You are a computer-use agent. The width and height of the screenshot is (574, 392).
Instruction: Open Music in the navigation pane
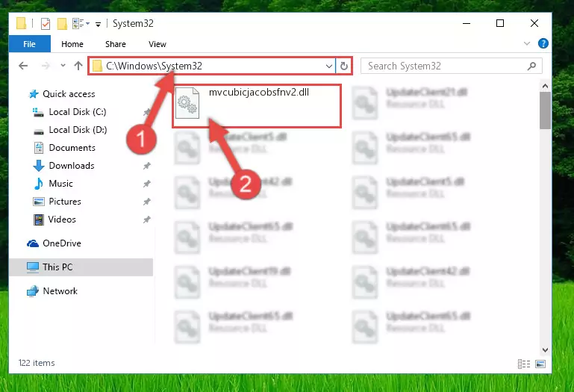60,184
